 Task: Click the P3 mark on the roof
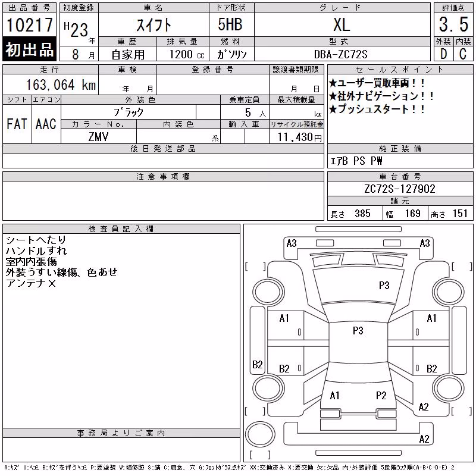pyautogui.click(x=358, y=331)
